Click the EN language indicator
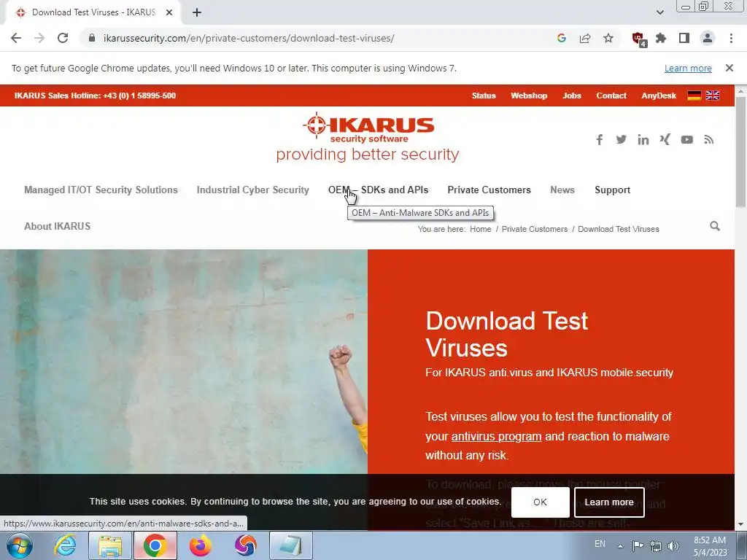This screenshot has height=560, width=747. [x=600, y=544]
